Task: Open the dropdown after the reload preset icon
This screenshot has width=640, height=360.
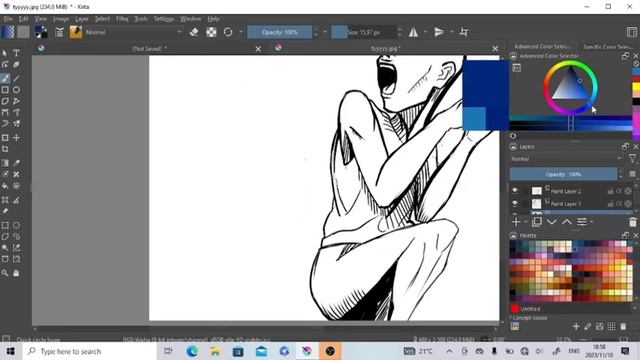Action: click(241, 32)
